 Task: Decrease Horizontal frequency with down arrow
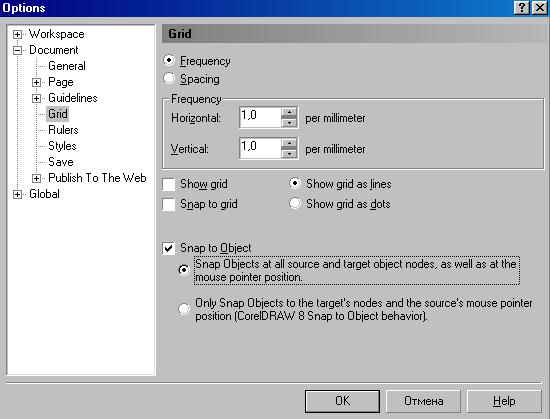[x=289, y=122]
